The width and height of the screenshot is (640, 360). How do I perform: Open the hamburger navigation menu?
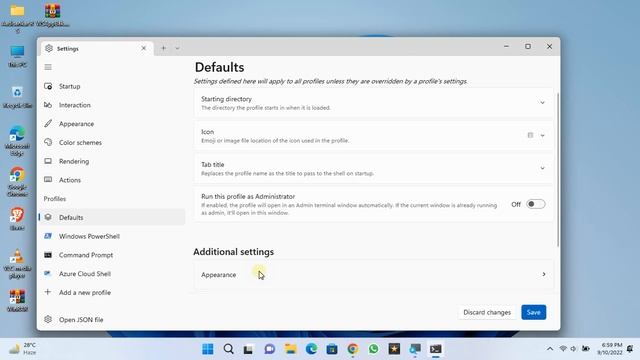click(48, 67)
